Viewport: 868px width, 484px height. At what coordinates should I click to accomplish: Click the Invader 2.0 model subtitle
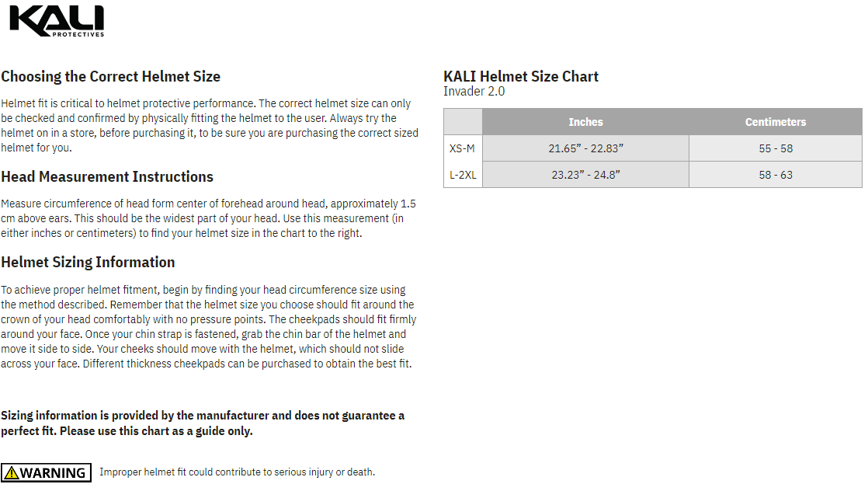(x=474, y=92)
